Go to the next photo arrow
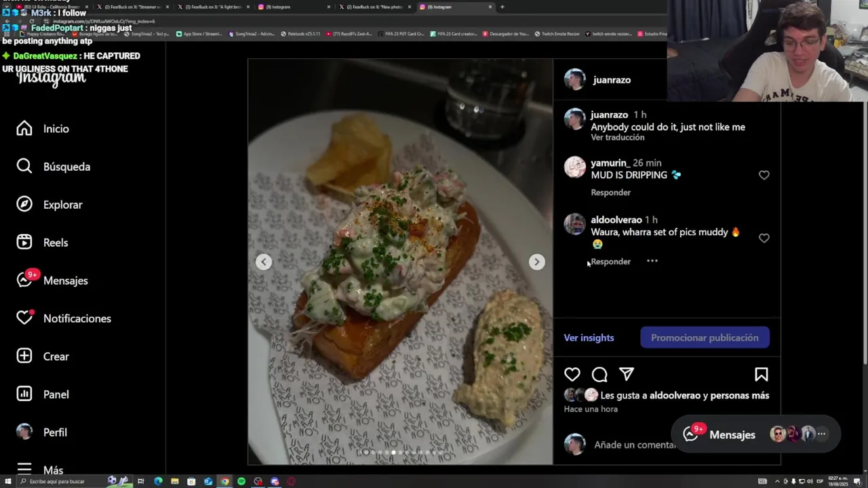868x488 pixels. [x=536, y=262]
